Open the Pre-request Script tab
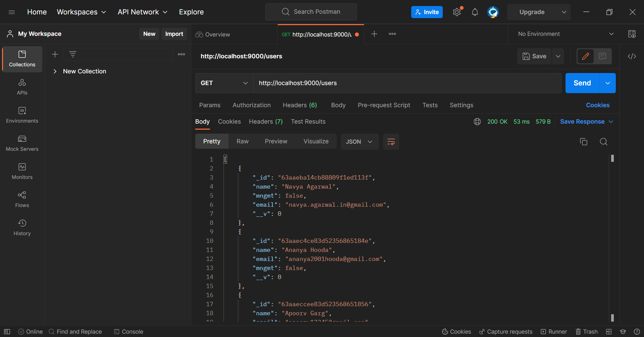The height and width of the screenshot is (337, 644). (x=384, y=105)
